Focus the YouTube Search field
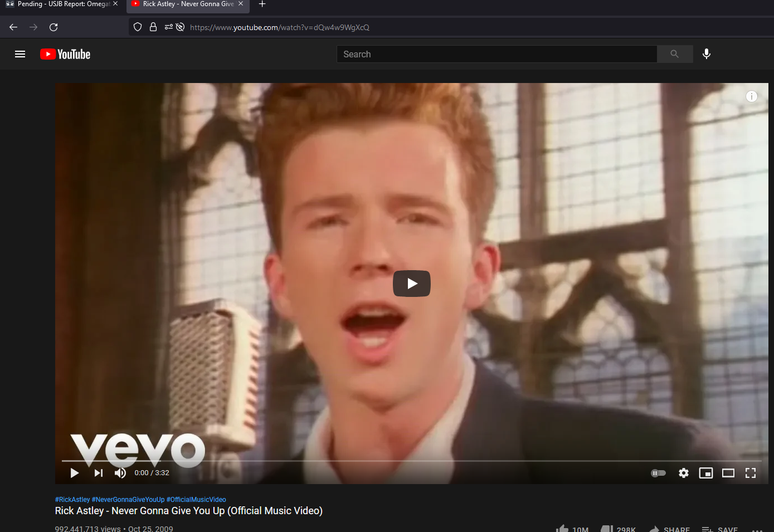This screenshot has width=774, height=532. pyautogui.click(x=497, y=54)
